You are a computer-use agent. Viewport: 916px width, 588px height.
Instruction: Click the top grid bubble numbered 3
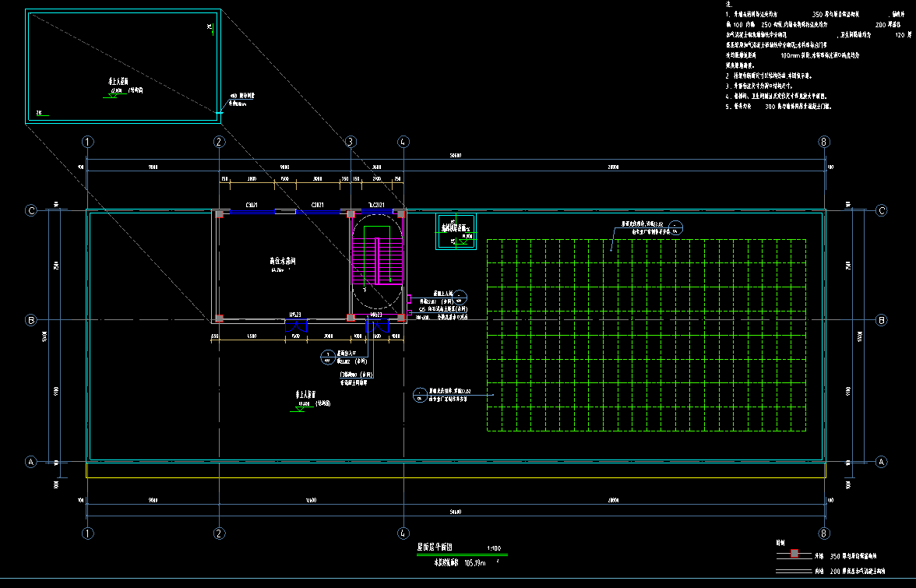(x=351, y=142)
